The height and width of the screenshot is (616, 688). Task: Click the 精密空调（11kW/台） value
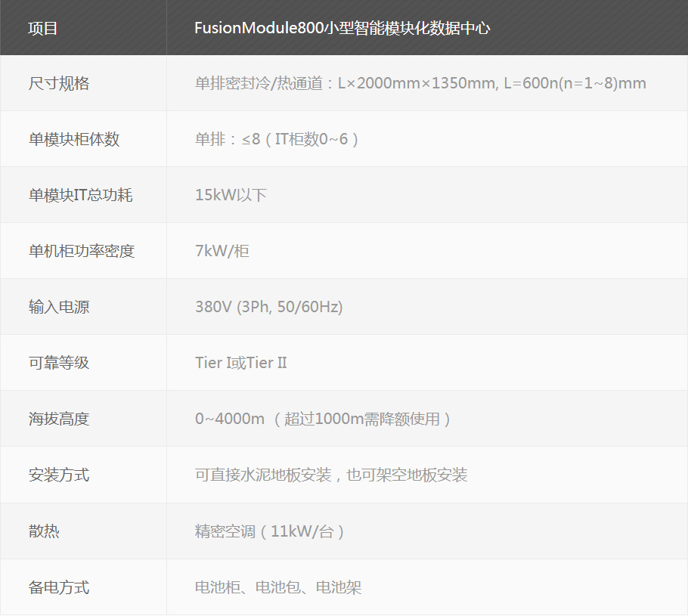tap(269, 531)
